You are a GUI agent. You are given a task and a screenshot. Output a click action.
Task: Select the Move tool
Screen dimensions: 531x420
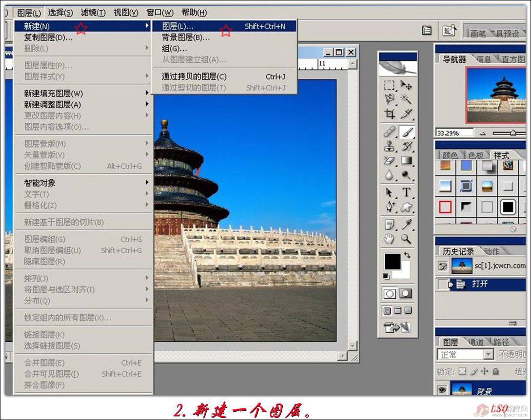[406, 85]
